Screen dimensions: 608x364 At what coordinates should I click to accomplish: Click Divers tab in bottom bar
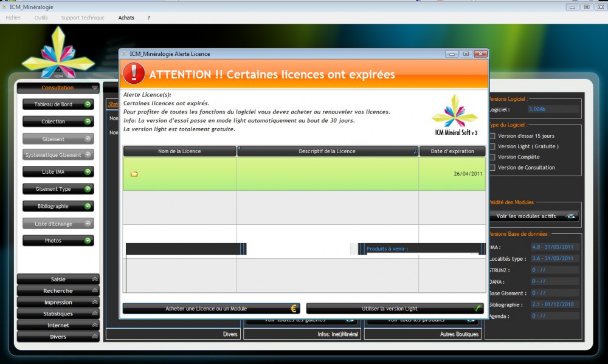pos(173,334)
